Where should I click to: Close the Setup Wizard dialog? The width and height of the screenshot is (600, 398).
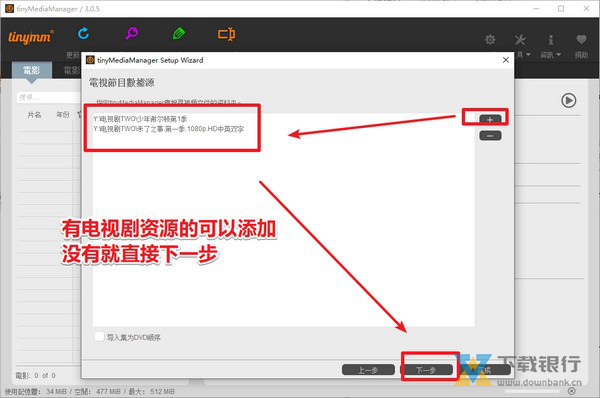point(505,60)
